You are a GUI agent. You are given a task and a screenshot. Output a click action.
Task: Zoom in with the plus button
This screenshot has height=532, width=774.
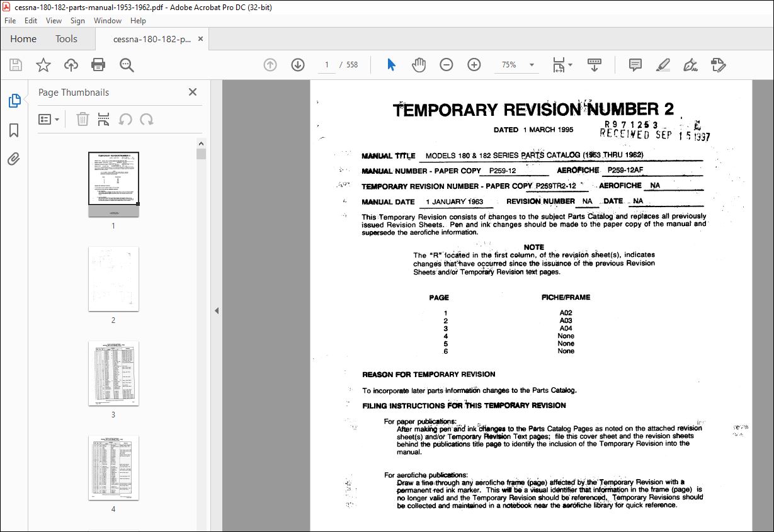[474, 65]
